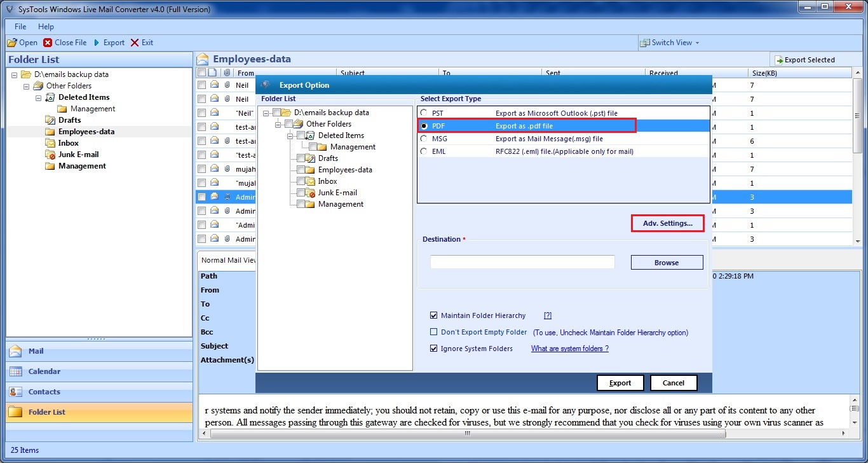Click the Drafts folder icon in main tree
This screenshot has width=868, height=463.
click(51, 120)
